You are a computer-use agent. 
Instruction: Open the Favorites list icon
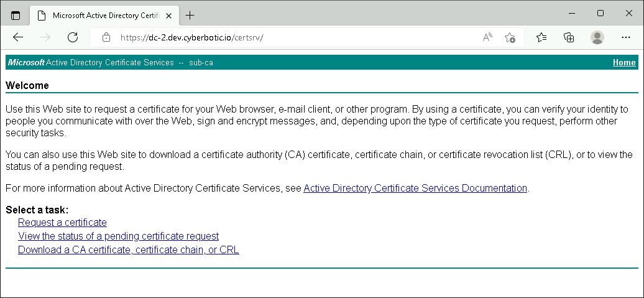541,37
